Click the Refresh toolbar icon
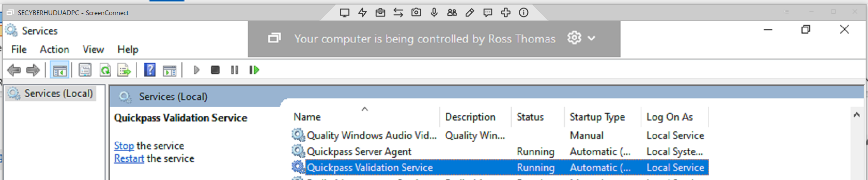868x180 pixels. pos(105,70)
